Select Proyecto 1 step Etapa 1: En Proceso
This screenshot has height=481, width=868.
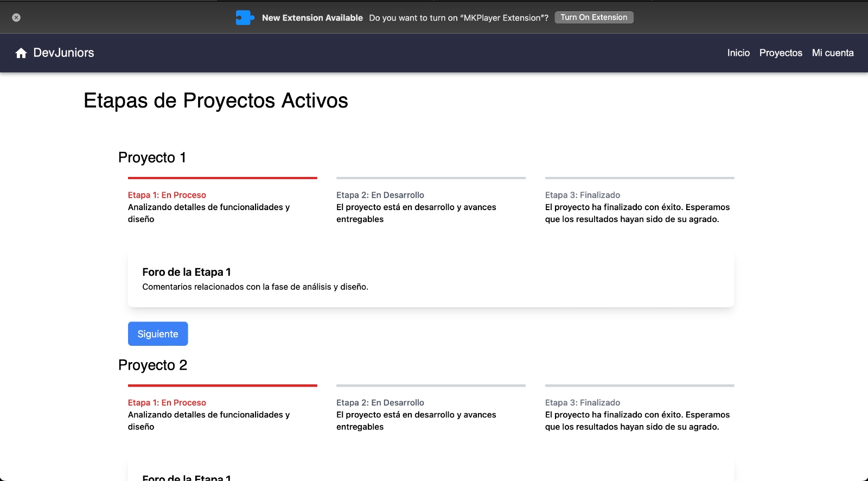pos(167,195)
